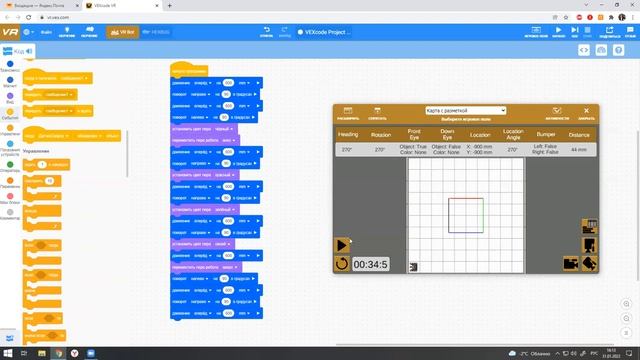Reset the playground with circular arrow
The image size is (640, 360).
pos(342,264)
